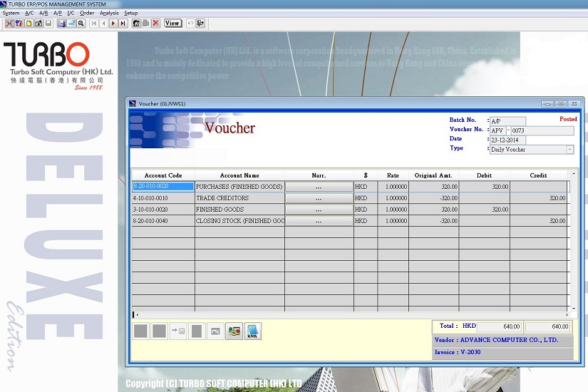588x392 pixels.
Task: Click the View toolbar button
Action: click(x=172, y=24)
